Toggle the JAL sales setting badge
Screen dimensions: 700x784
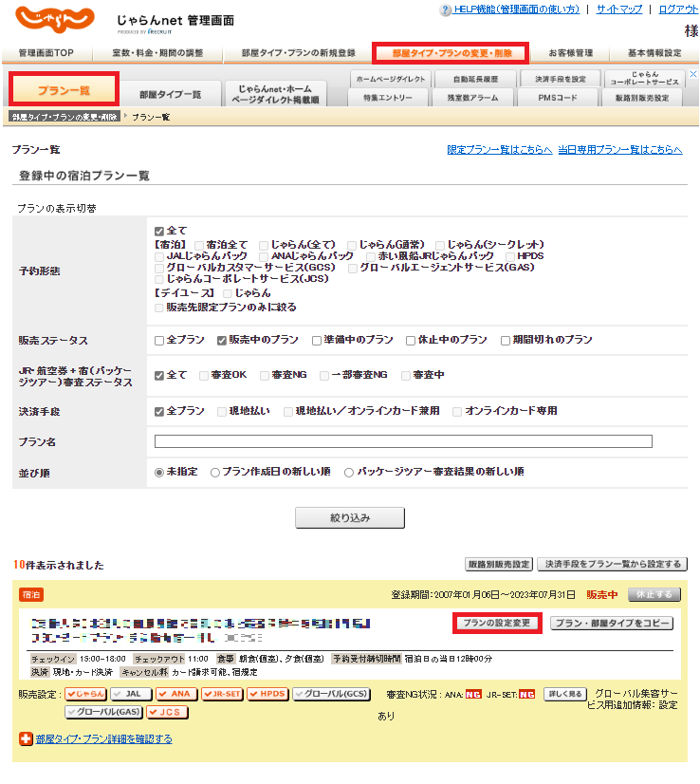(130, 694)
